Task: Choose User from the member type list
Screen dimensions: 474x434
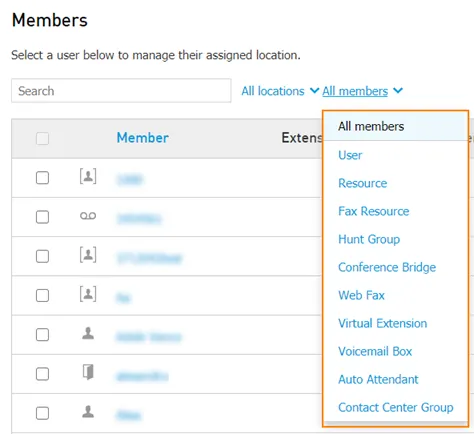Action: (350, 155)
